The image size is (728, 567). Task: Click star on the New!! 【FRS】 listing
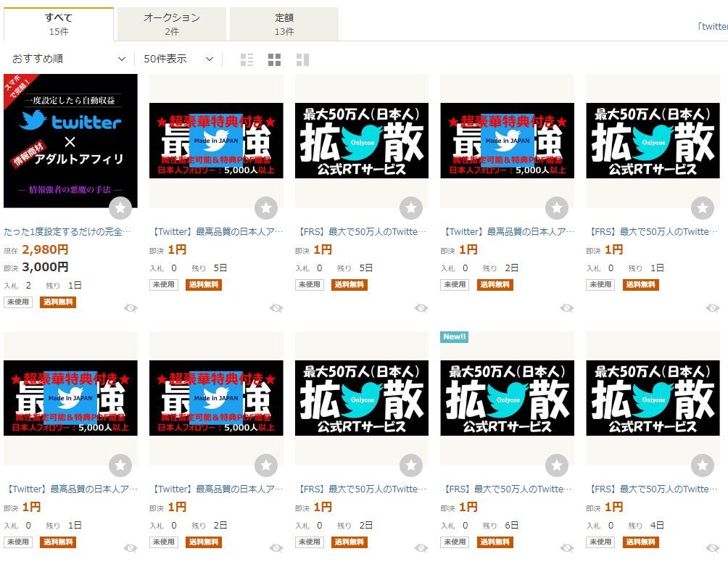point(557,465)
